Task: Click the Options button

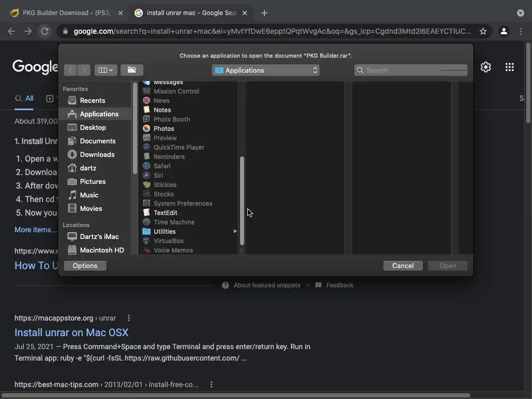Action: pyautogui.click(x=85, y=265)
